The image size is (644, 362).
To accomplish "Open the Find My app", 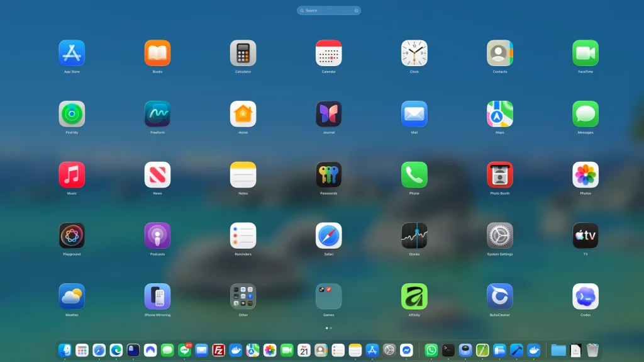I will (72, 114).
